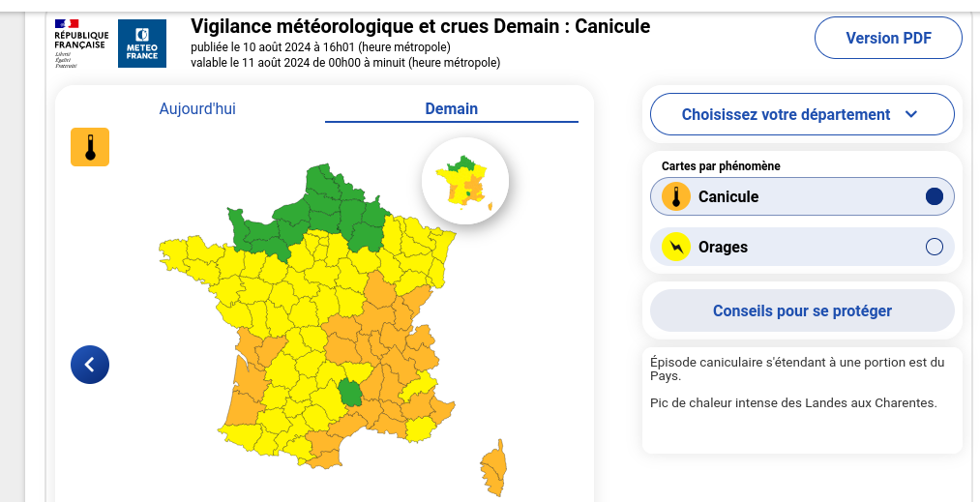Open Conseils pour se protéger
980x502 pixels.
pyautogui.click(x=802, y=310)
